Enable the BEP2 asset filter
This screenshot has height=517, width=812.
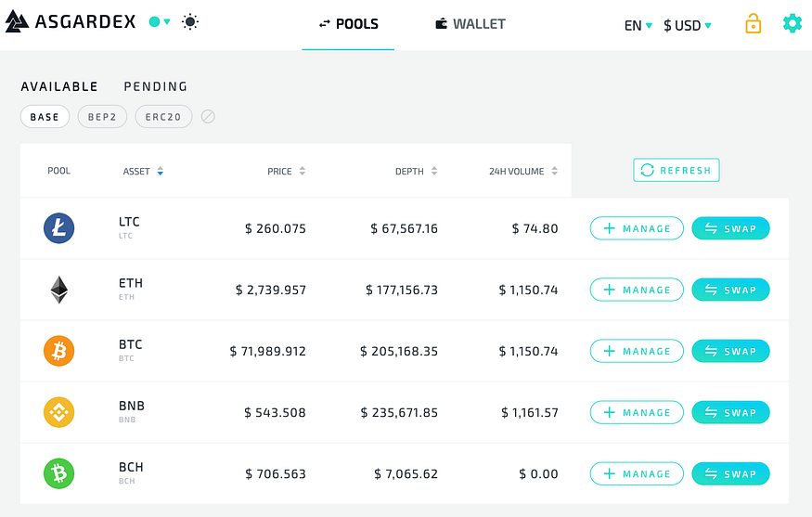tap(102, 117)
